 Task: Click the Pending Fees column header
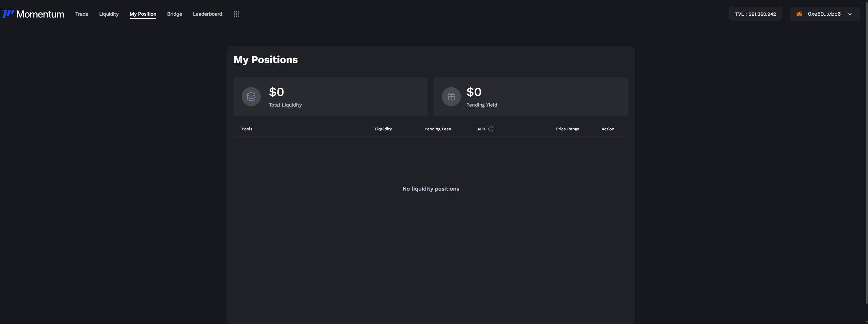click(437, 129)
